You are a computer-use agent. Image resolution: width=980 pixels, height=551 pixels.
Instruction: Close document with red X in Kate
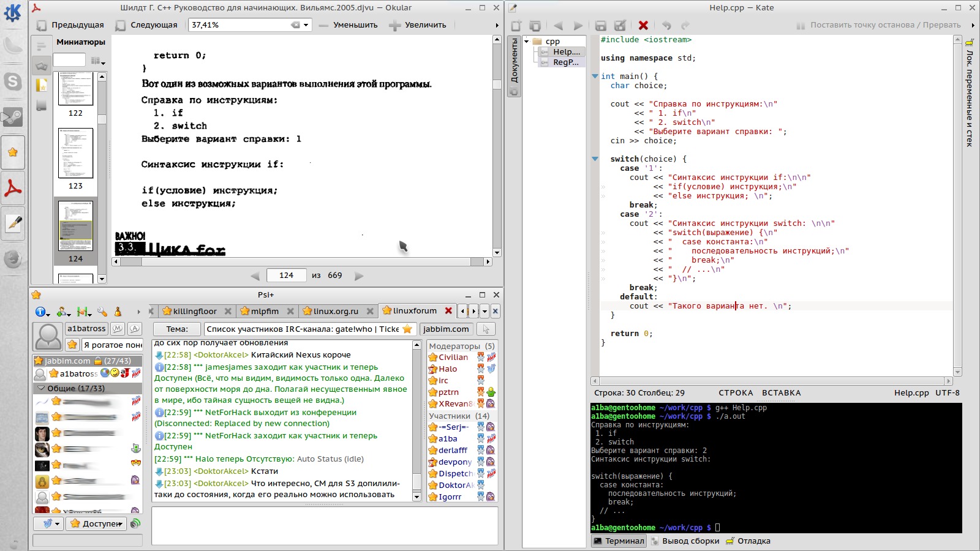pos(643,25)
